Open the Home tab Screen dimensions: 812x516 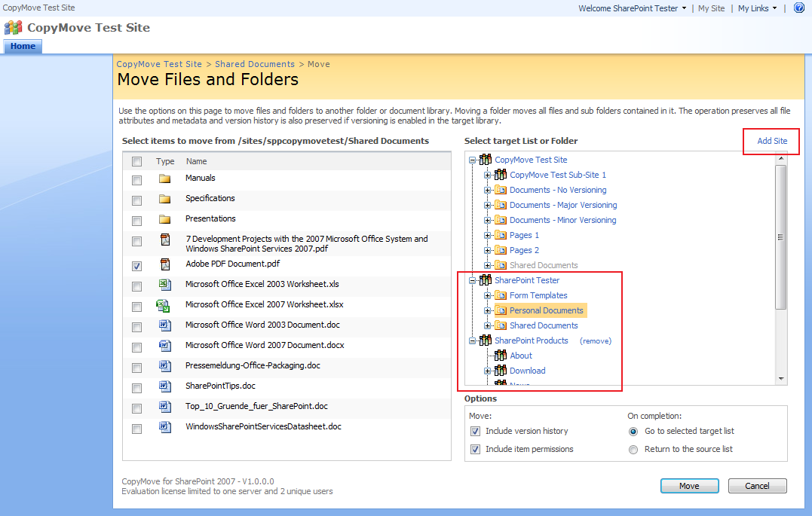pos(23,46)
